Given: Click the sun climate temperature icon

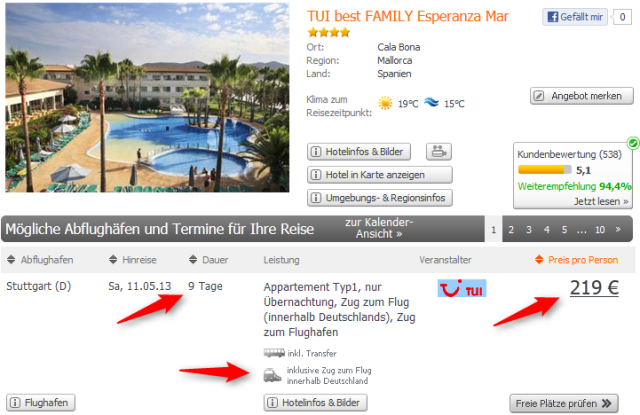Looking at the screenshot, I should pos(385,103).
